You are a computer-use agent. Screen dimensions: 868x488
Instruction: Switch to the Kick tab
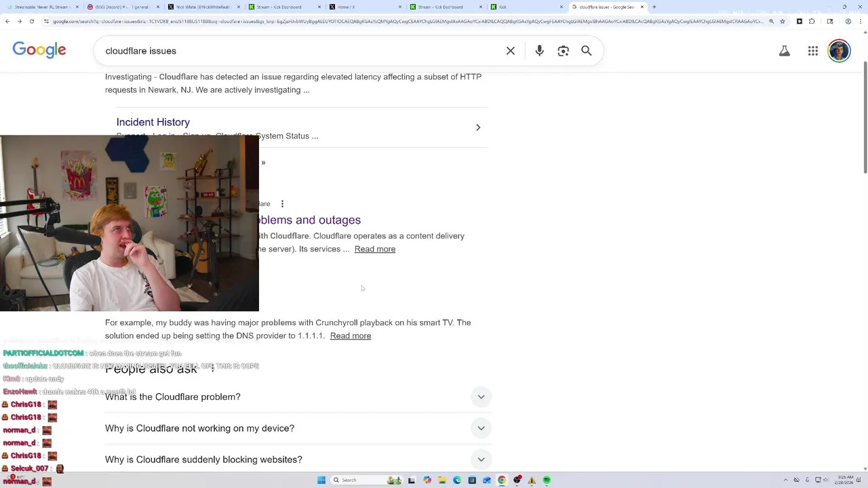[x=526, y=7]
